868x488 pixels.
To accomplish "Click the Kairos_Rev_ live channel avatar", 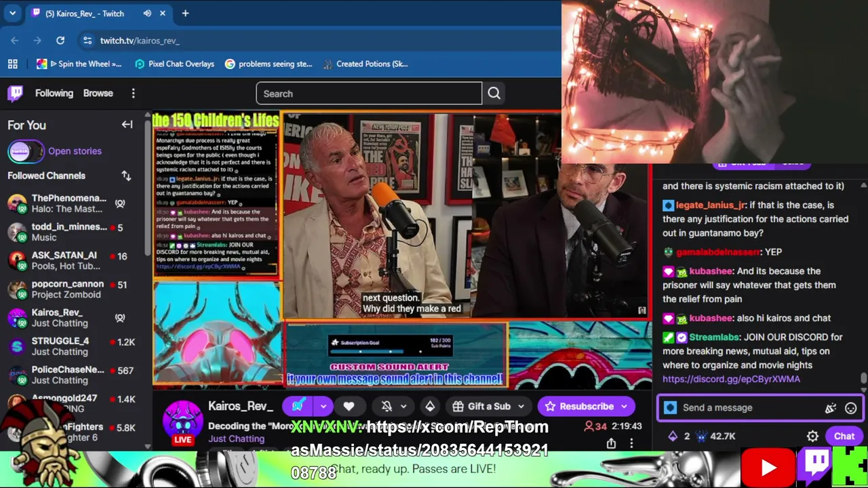I will pos(183,422).
